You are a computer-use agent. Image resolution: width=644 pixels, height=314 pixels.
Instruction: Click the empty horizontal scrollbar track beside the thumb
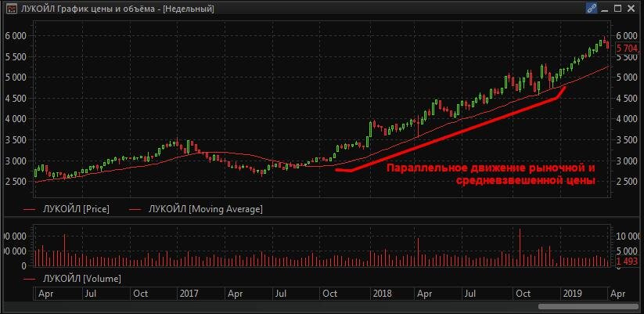pyautogui.click(x=271, y=307)
